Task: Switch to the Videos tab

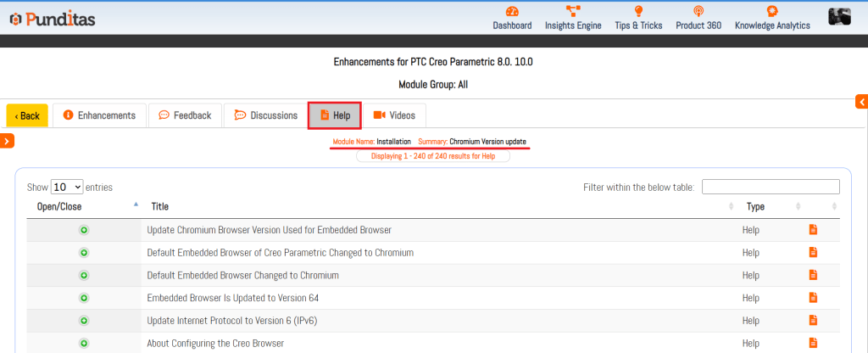Action: [x=395, y=115]
